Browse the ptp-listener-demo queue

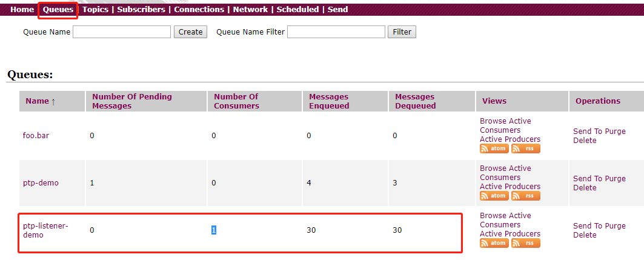tap(493, 216)
